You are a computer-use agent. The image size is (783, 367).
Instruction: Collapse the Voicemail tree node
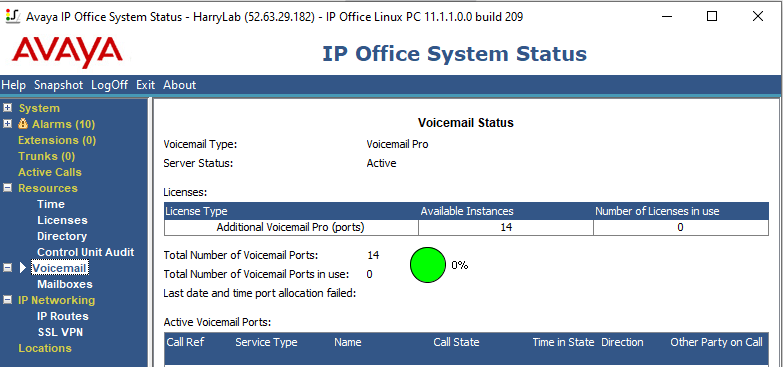click(x=7, y=268)
